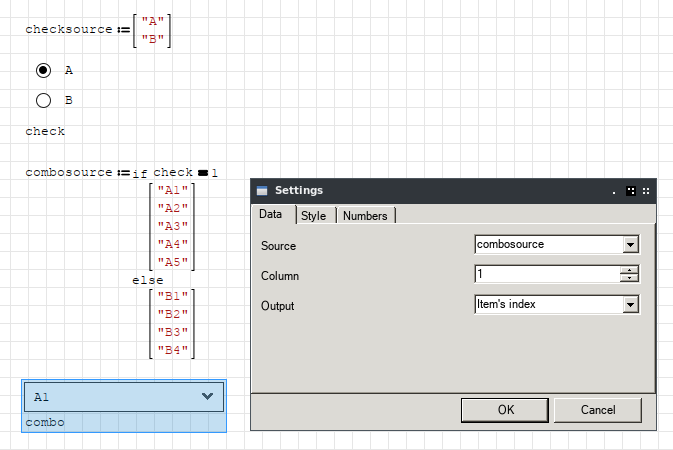Click the four-dot icon in Settings title bar

coord(646,190)
